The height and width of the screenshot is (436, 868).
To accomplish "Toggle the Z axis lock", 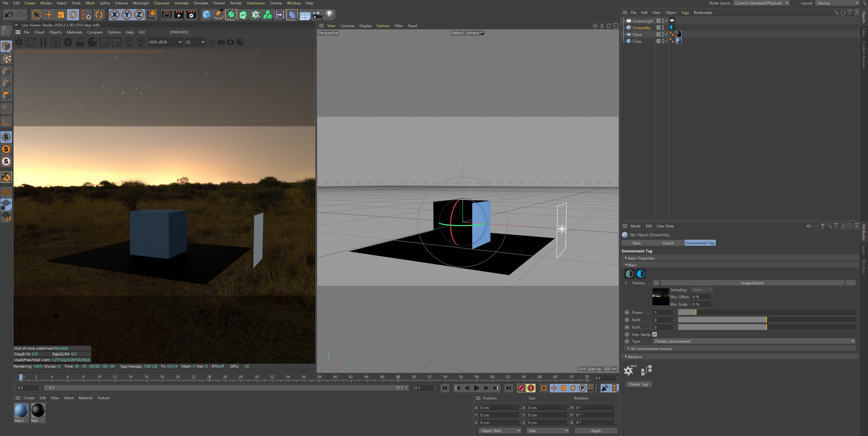I will point(139,15).
